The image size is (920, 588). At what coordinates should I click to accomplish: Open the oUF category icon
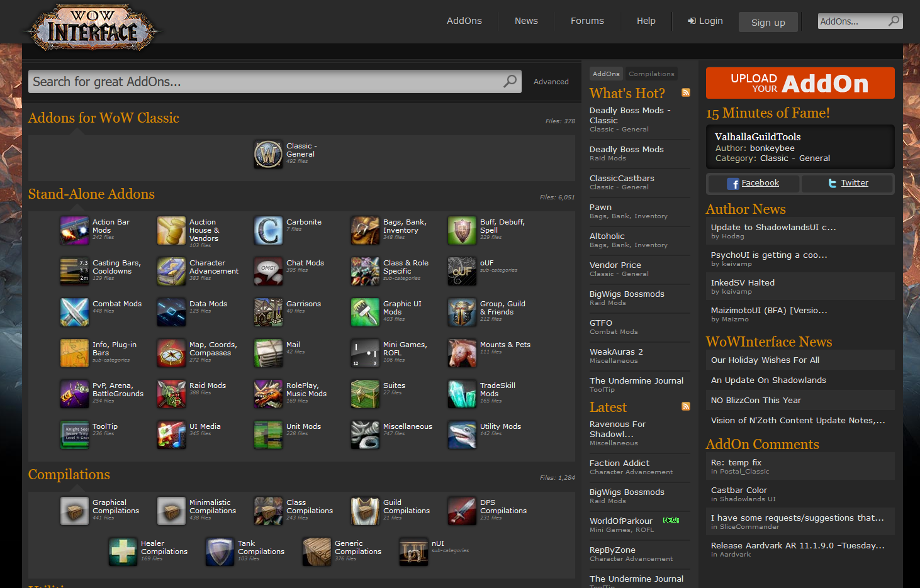(462, 271)
